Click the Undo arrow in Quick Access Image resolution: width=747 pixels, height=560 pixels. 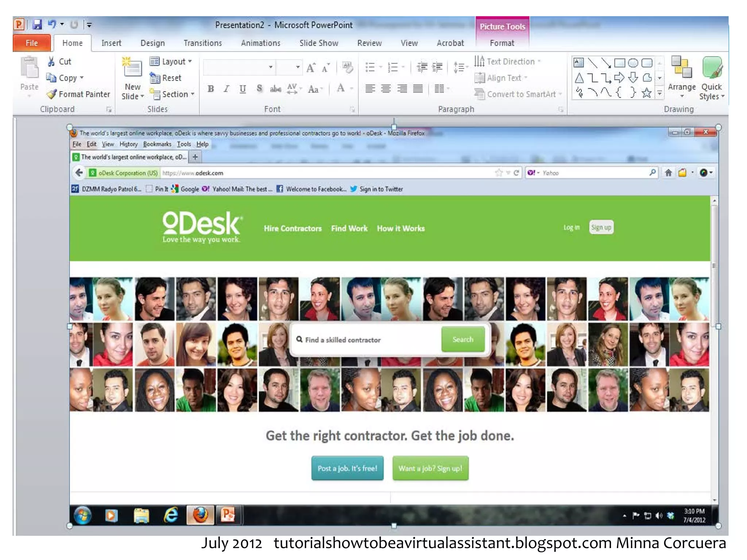pyautogui.click(x=52, y=24)
